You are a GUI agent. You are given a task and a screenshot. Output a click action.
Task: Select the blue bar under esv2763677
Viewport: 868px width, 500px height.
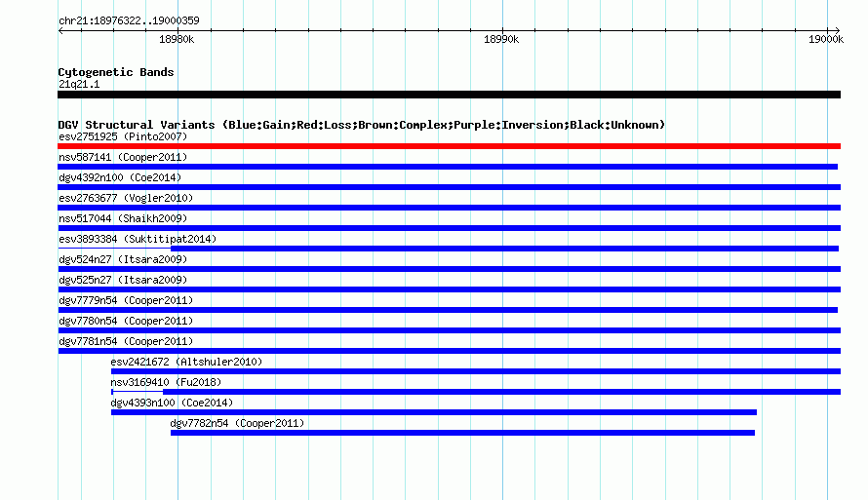pyautogui.click(x=449, y=208)
